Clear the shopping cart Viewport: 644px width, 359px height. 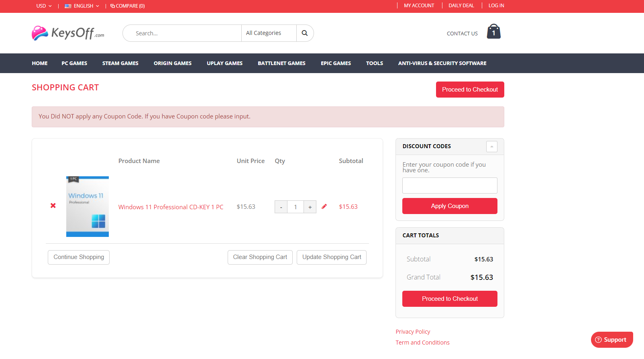[x=260, y=257]
